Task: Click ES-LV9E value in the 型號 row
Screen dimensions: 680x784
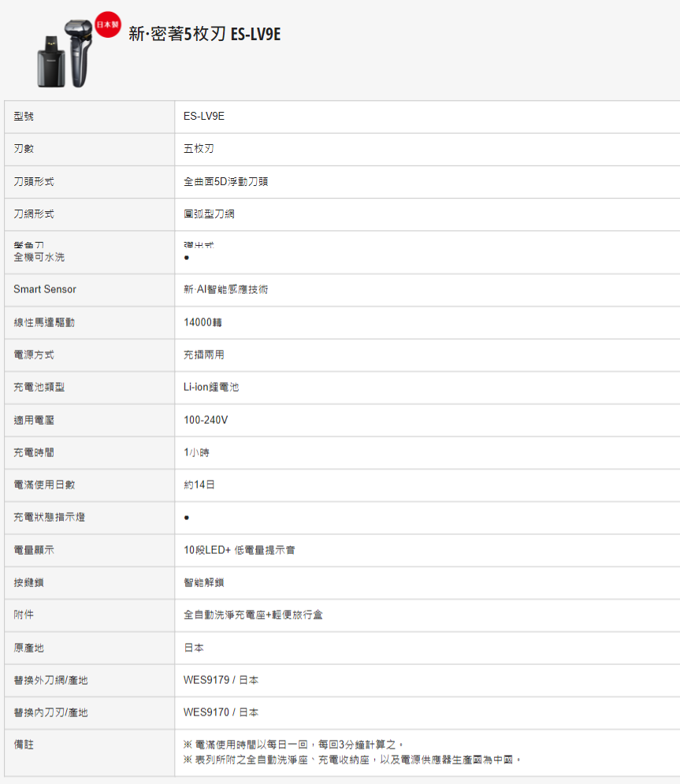Action: 204,117
